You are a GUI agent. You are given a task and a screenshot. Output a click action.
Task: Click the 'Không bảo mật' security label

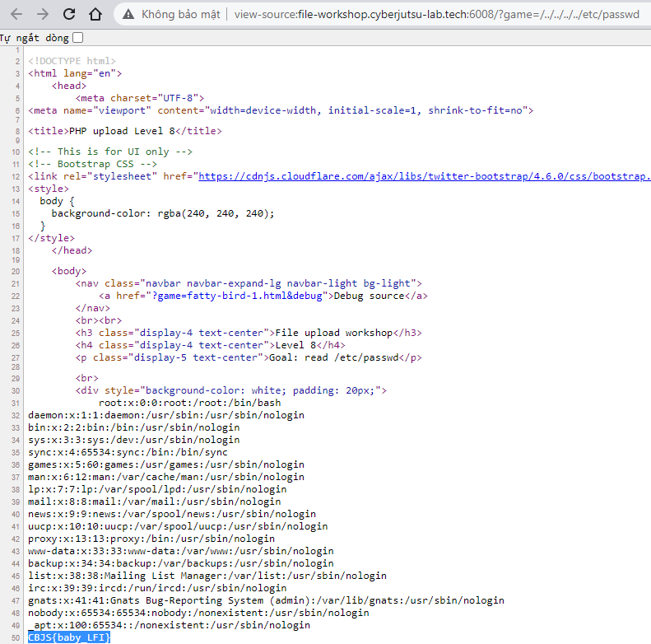pyautogui.click(x=180, y=15)
